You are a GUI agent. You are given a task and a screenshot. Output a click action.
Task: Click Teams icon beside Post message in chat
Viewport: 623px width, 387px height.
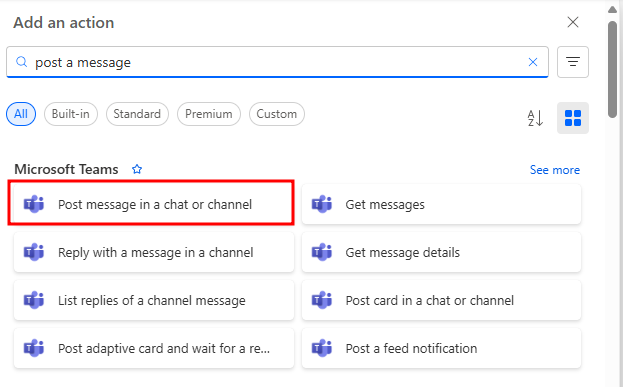pyautogui.click(x=34, y=204)
